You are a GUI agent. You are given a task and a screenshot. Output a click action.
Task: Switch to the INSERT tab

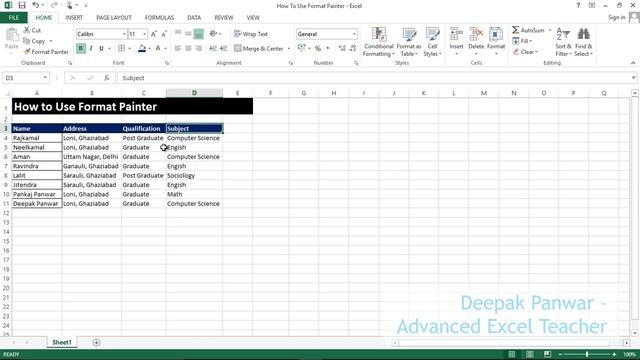(x=74, y=18)
